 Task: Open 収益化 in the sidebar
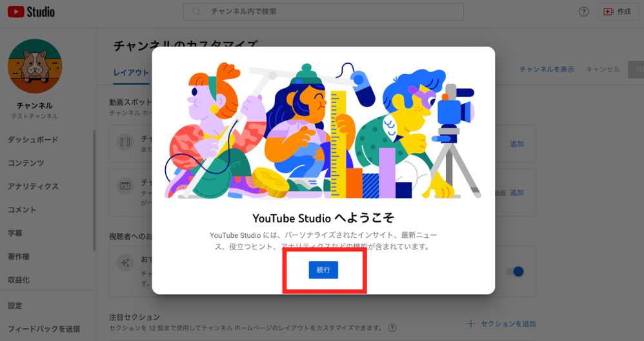pos(19,280)
